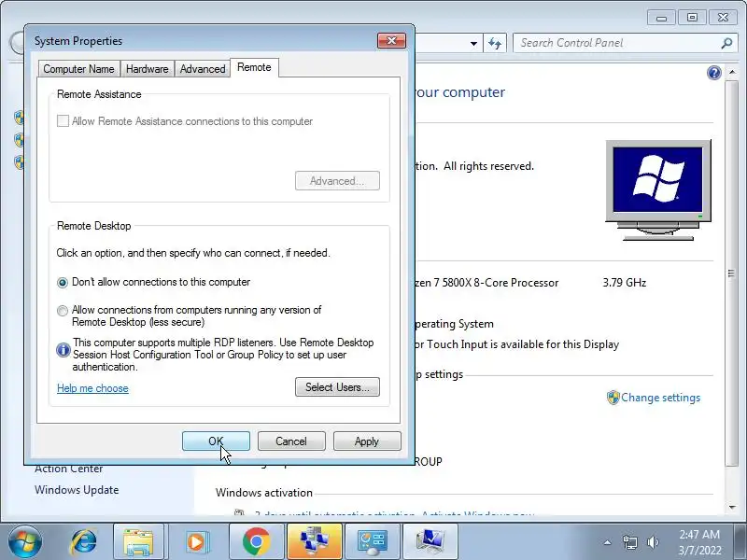The image size is (747, 560).
Task: Select Don't allow connections to this computer
Action: tap(63, 283)
